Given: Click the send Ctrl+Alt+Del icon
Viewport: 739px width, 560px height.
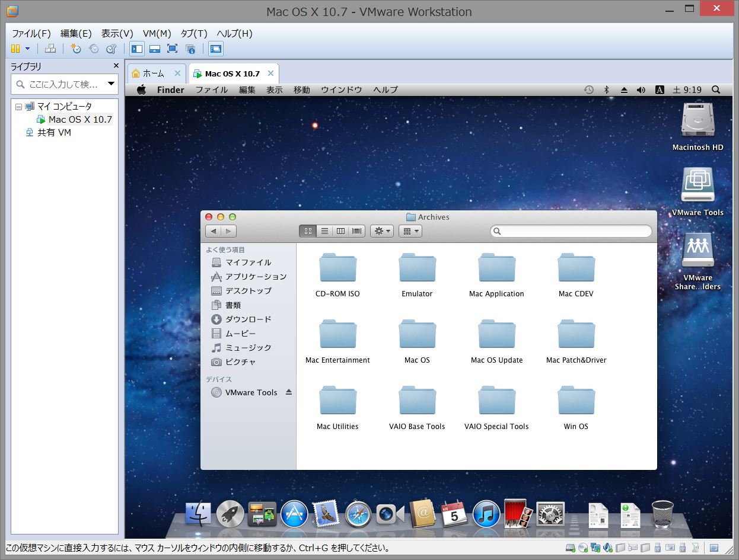Looking at the screenshot, I should click(50, 49).
